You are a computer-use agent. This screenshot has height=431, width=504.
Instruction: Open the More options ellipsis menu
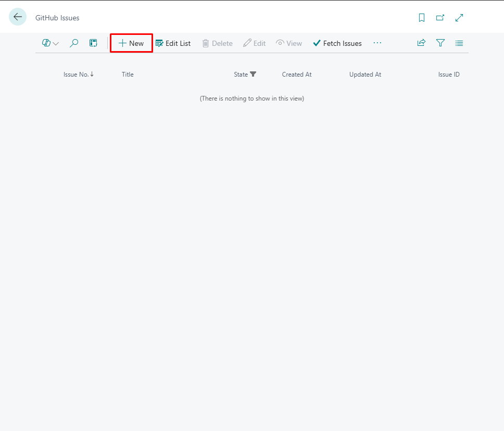point(377,43)
